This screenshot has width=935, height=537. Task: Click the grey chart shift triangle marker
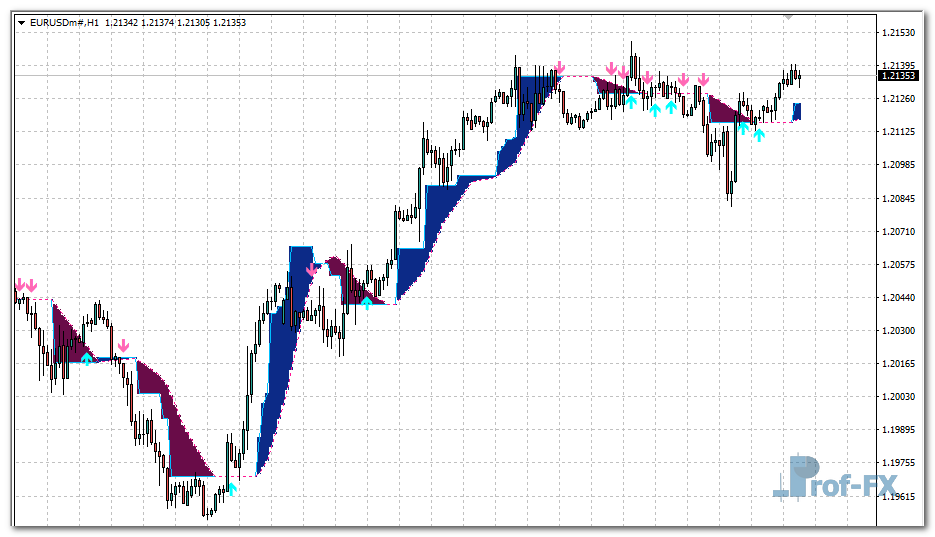coord(788,17)
